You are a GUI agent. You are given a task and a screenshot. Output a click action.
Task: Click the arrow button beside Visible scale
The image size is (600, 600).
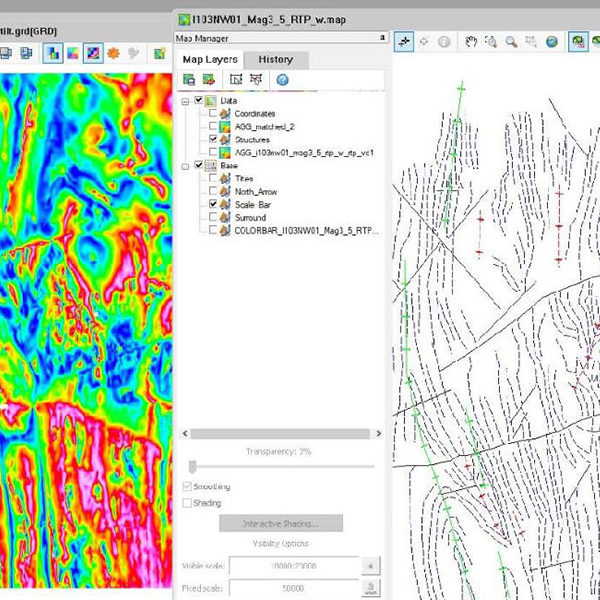point(370,566)
